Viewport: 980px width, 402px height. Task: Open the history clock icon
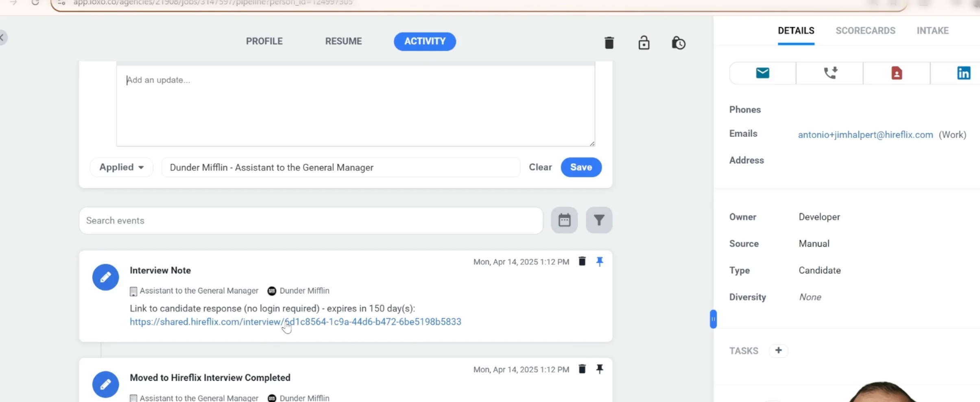[x=678, y=42]
